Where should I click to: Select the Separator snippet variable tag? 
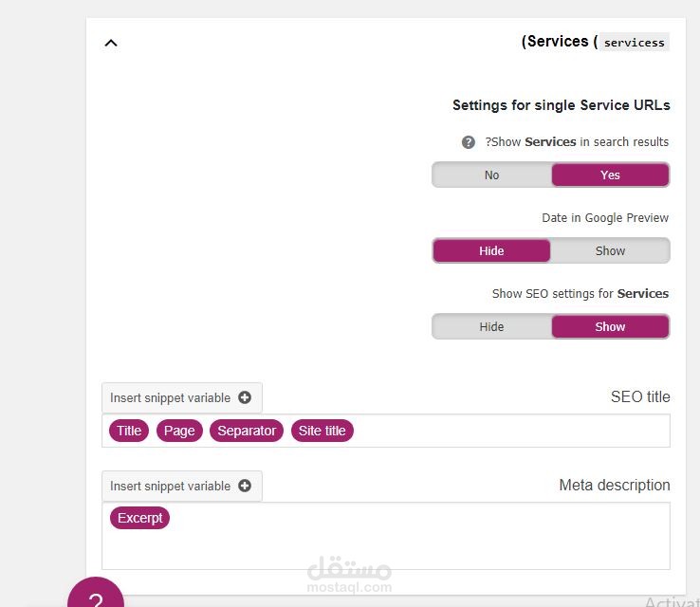tap(247, 431)
